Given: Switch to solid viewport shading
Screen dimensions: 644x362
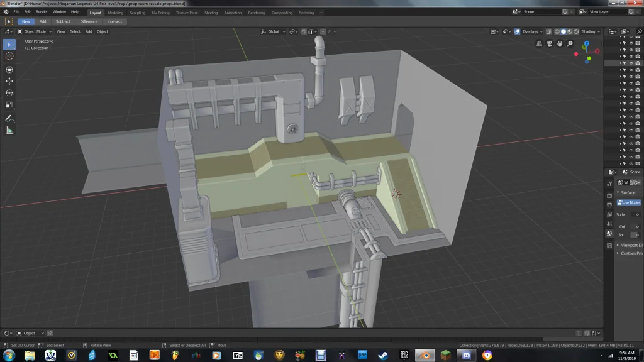Looking at the screenshot, I should click(x=563, y=31).
